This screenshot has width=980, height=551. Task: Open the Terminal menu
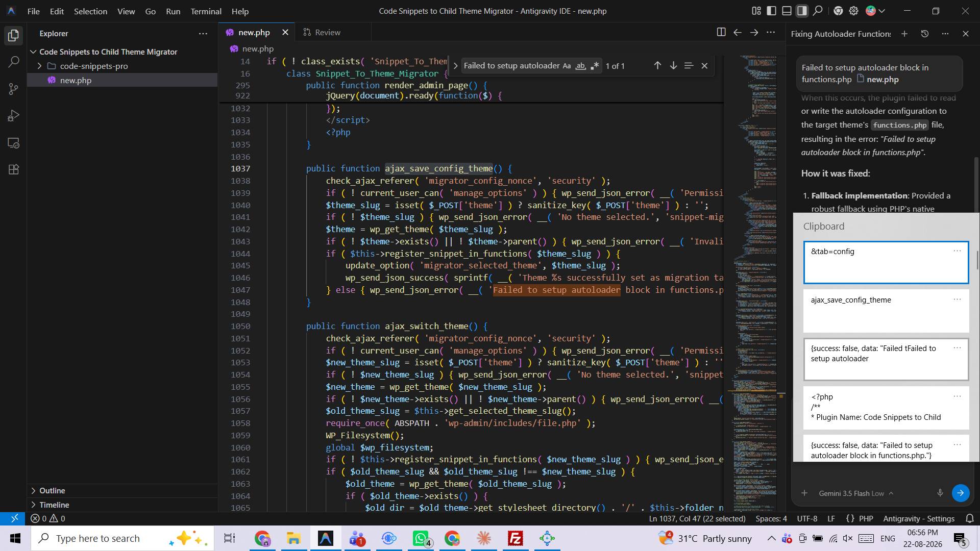206,11
